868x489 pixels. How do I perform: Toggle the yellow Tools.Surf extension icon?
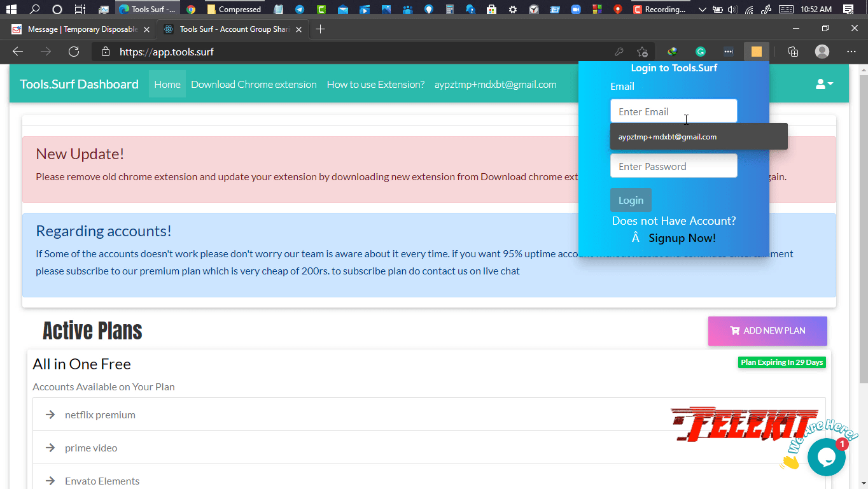coord(757,52)
